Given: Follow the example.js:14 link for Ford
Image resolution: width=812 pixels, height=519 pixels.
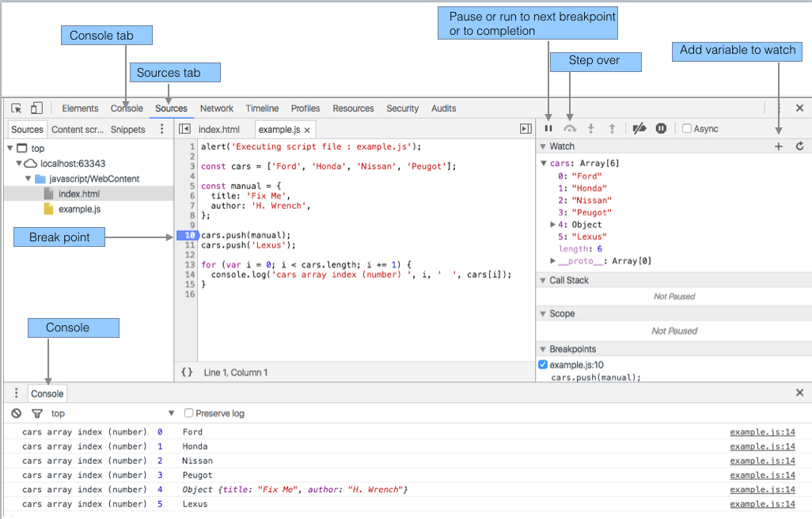Looking at the screenshot, I should click(762, 432).
